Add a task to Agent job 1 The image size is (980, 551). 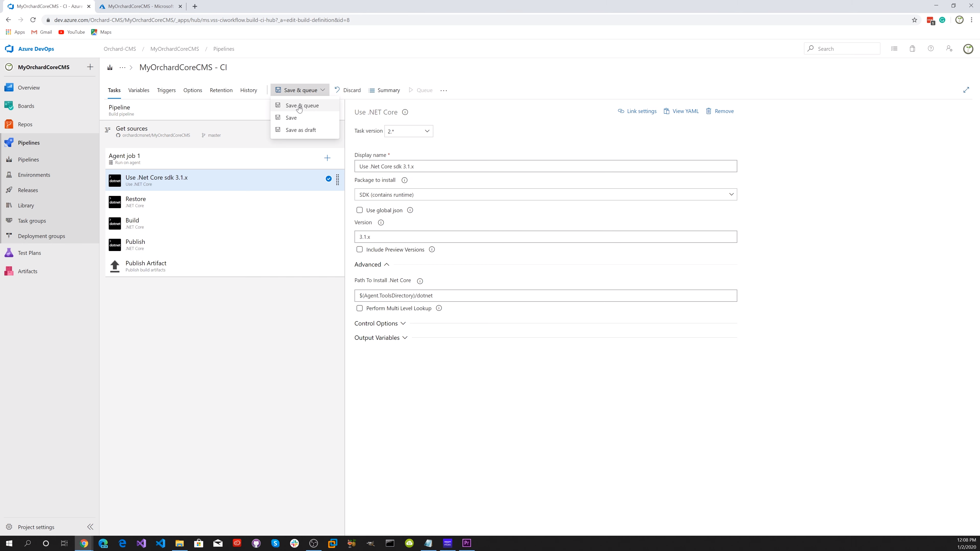(x=327, y=158)
